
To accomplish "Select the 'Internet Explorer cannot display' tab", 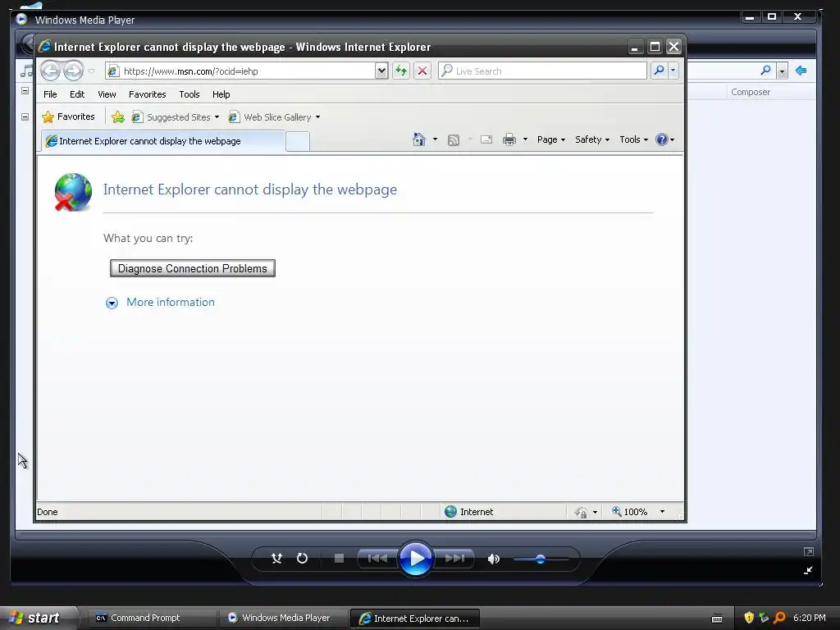I will pyautogui.click(x=163, y=141).
